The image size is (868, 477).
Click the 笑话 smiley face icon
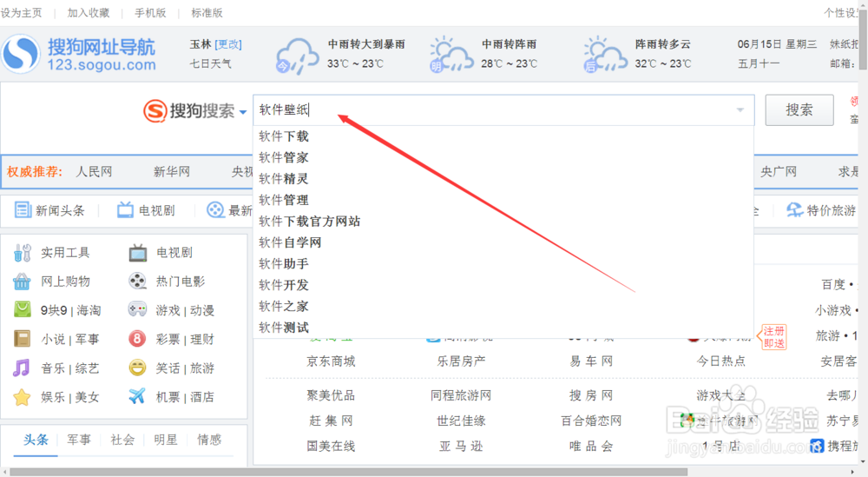[x=137, y=368]
